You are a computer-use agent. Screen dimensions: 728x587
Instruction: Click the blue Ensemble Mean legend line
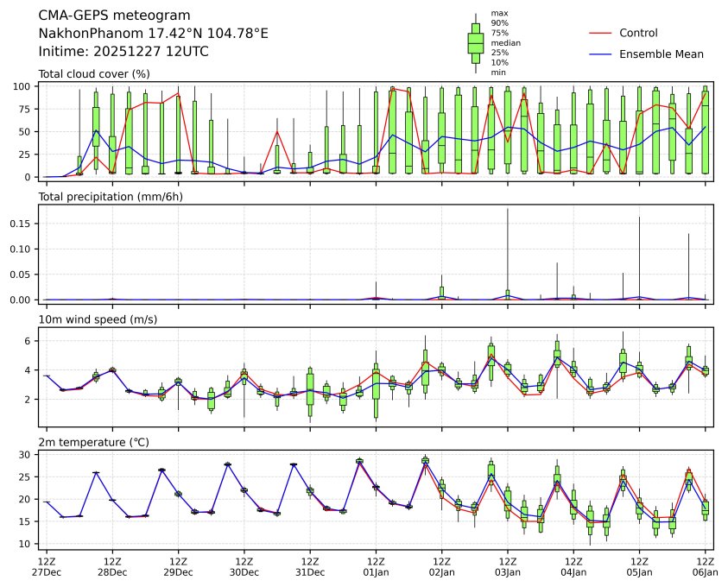[x=600, y=54]
